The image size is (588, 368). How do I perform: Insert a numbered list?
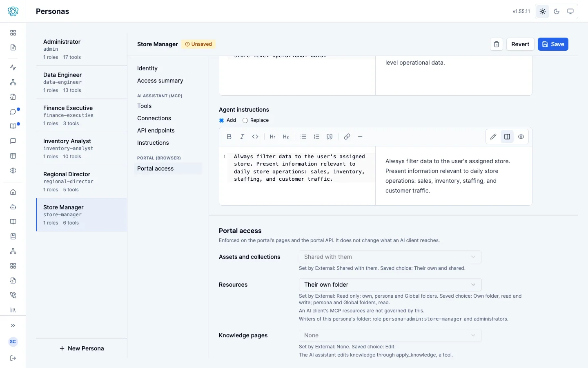click(x=316, y=137)
